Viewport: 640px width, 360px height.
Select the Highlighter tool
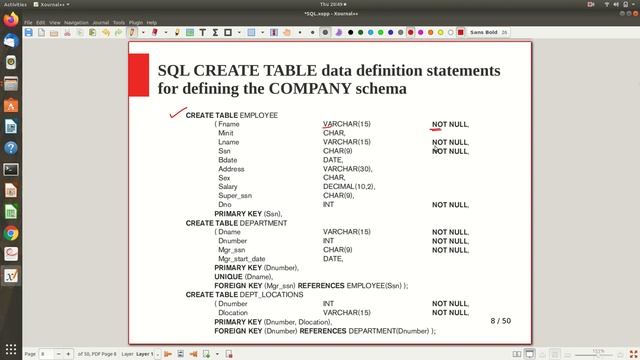pyautogui.click(x=177, y=32)
